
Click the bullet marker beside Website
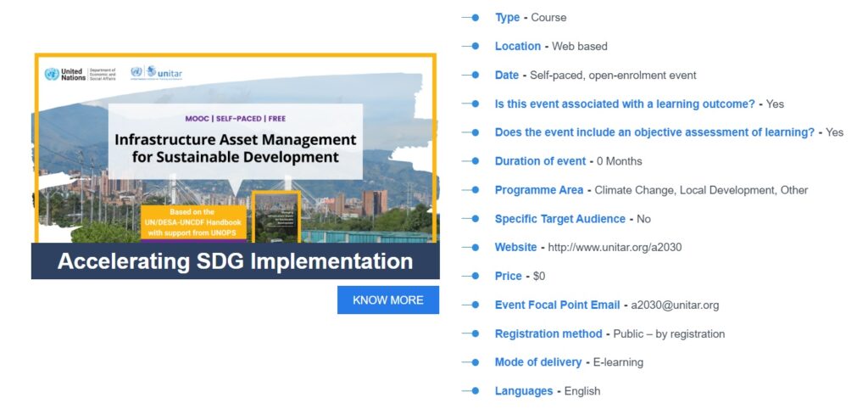click(475, 247)
